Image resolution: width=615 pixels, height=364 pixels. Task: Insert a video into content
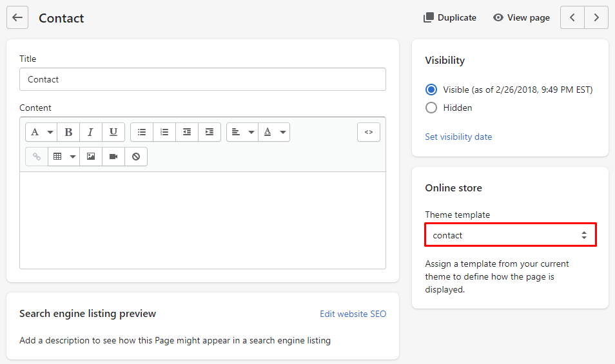pos(113,157)
